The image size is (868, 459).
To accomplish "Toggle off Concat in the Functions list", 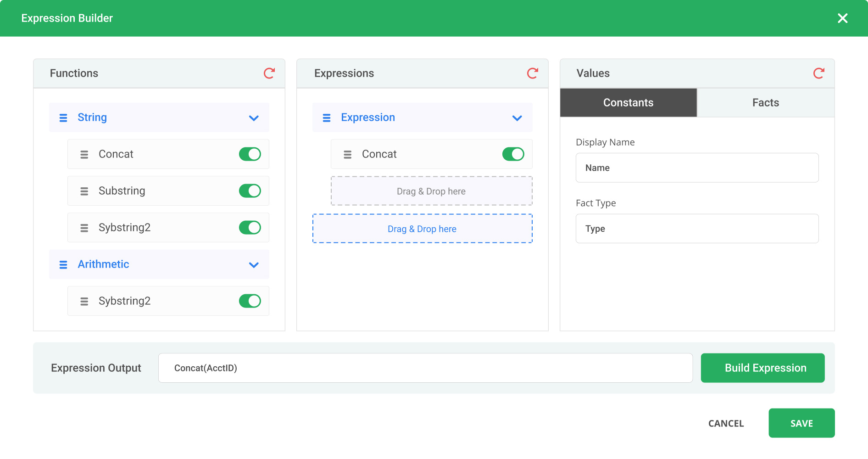I will coord(250,154).
